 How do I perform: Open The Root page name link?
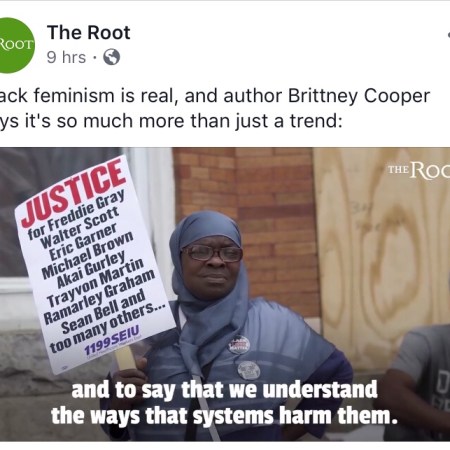click(89, 33)
